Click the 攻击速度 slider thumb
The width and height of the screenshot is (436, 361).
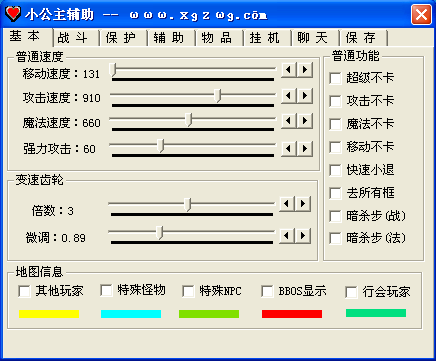tap(217, 96)
